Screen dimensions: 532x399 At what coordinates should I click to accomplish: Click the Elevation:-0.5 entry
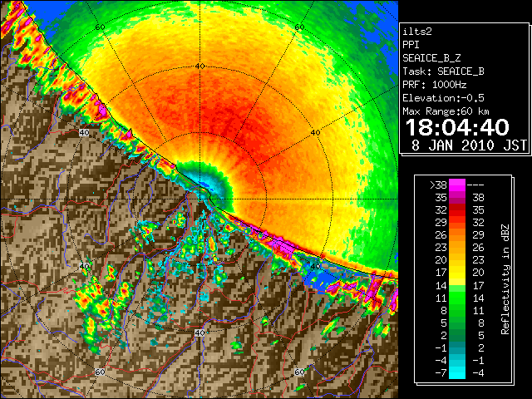pos(443,98)
